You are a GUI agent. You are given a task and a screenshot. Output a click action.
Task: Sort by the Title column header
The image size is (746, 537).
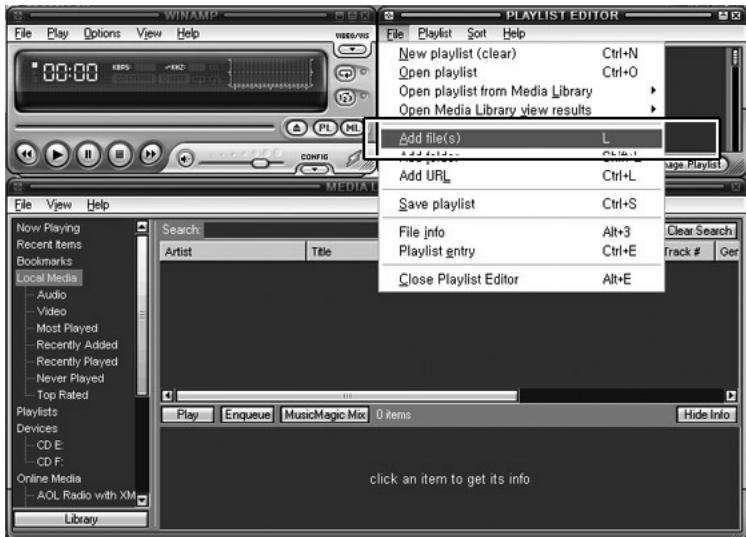[x=343, y=252]
